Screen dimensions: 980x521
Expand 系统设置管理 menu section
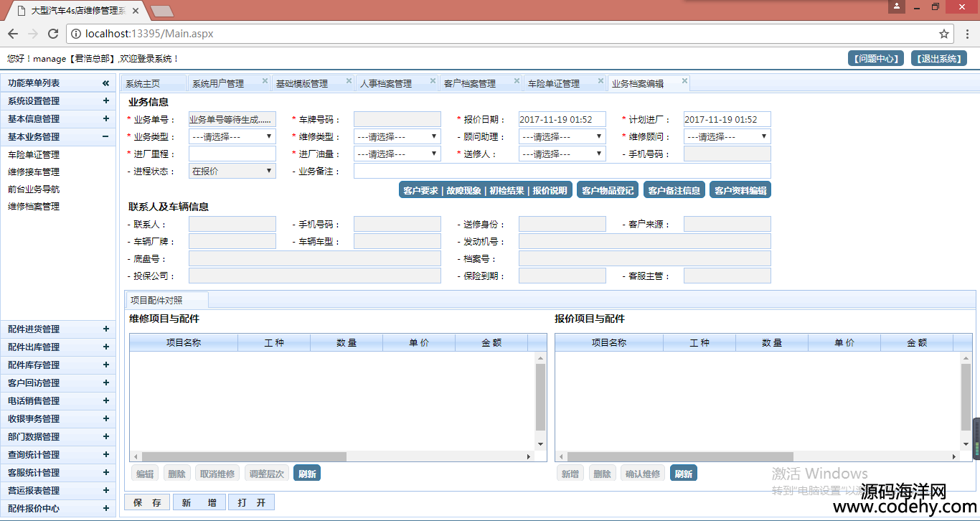[105, 101]
